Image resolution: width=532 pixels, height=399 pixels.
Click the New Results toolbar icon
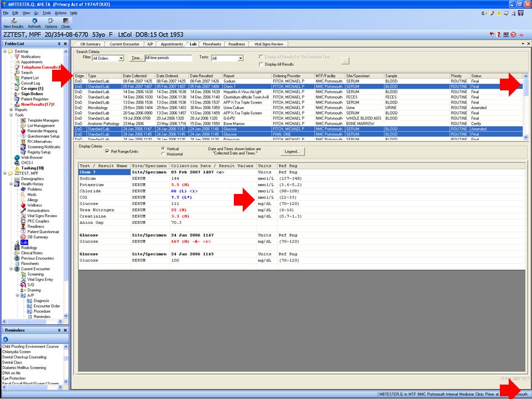13,23
